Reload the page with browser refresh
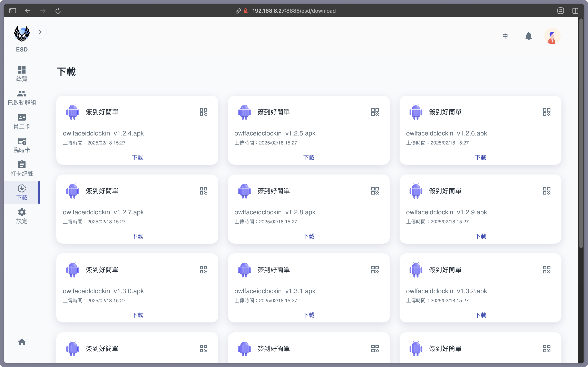 pos(58,11)
